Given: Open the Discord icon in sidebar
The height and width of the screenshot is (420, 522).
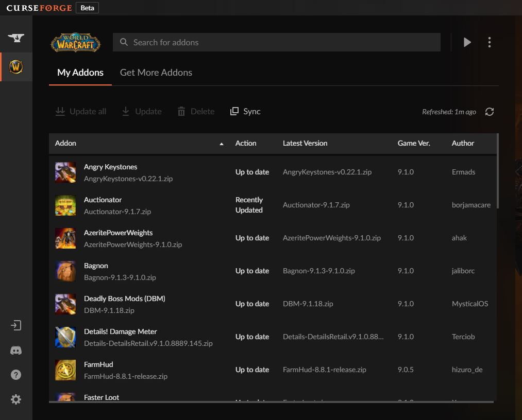Looking at the screenshot, I should coord(16,350).
